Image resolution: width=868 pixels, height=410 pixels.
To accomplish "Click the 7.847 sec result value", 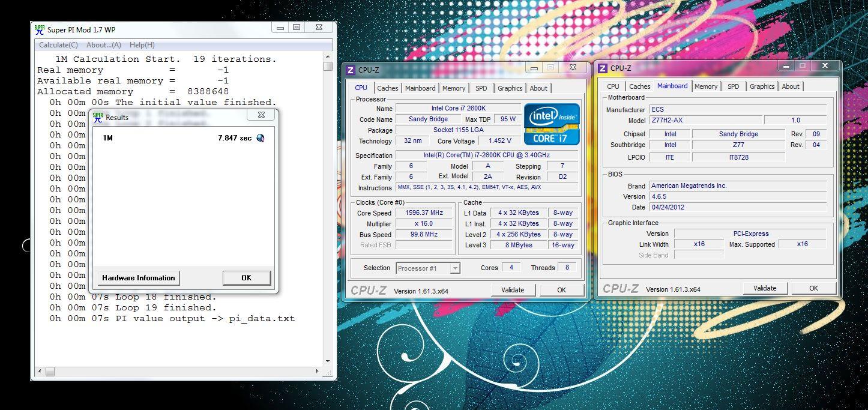I will coord(235,138).
